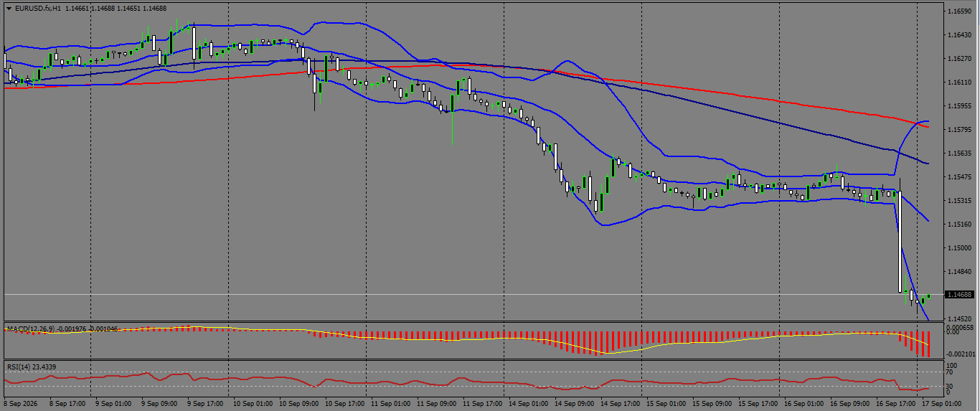980x411 pixels.
Task: Click the 1.15160 price scale label
Action: [x=959, y=225]
